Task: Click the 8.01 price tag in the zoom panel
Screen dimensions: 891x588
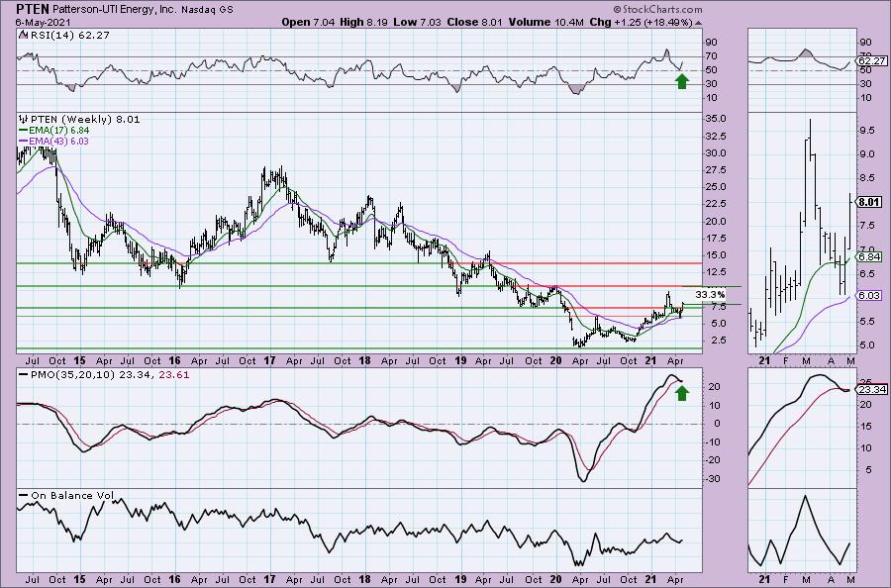Action: [x=869, y=202]
